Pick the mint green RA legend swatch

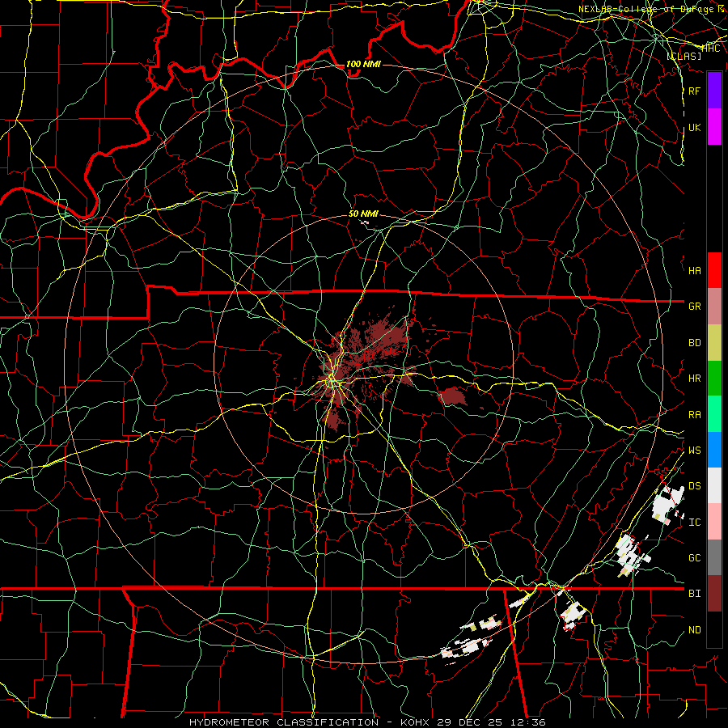point(714,414)
